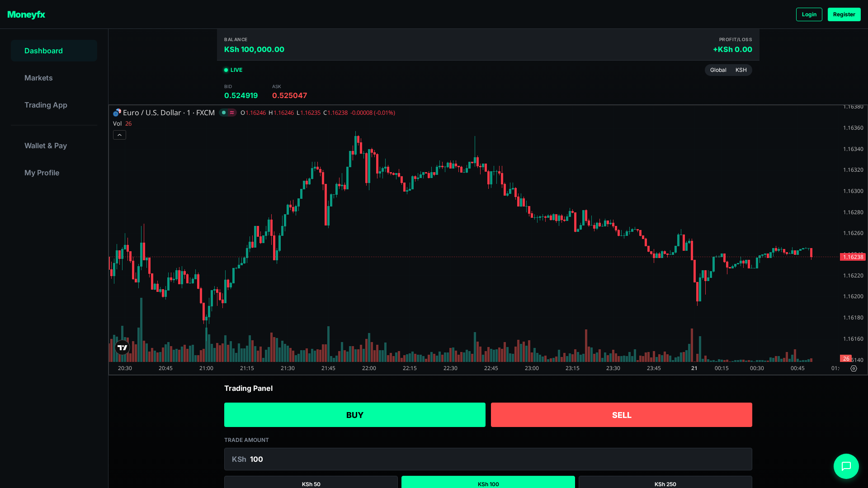868x488 pixels.
Task: Click the profit/loss value +KSh 0.00
Action: point(732,49)
